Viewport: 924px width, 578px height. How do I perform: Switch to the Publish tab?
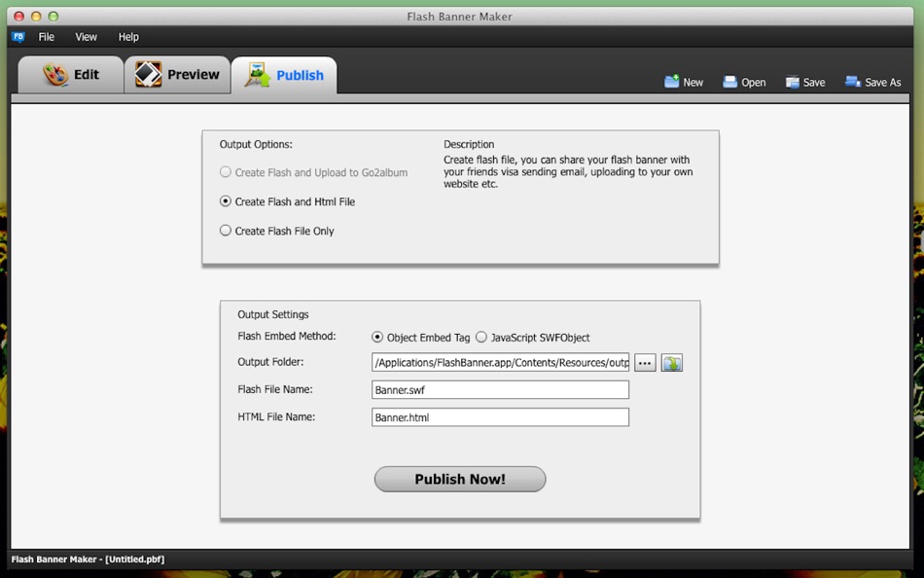pyautogui.click(x=284, y=75)
